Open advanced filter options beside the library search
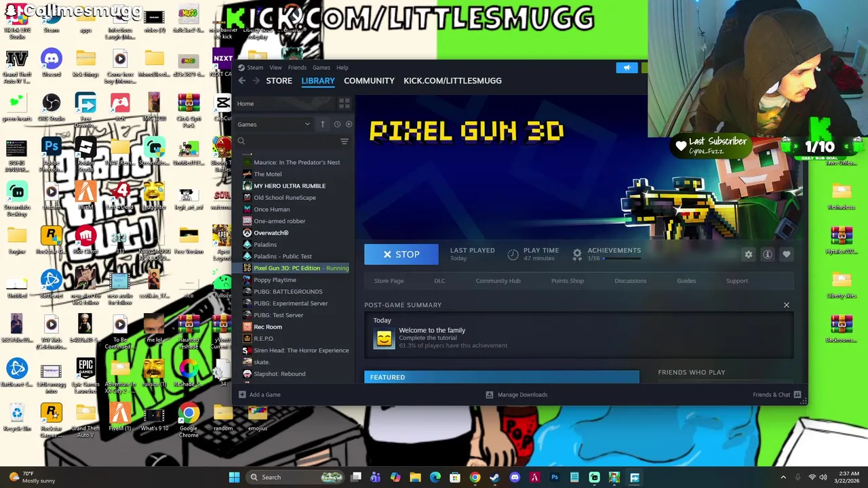The width and height of the screenshot is (868, 488). click(x=344, y=141)
